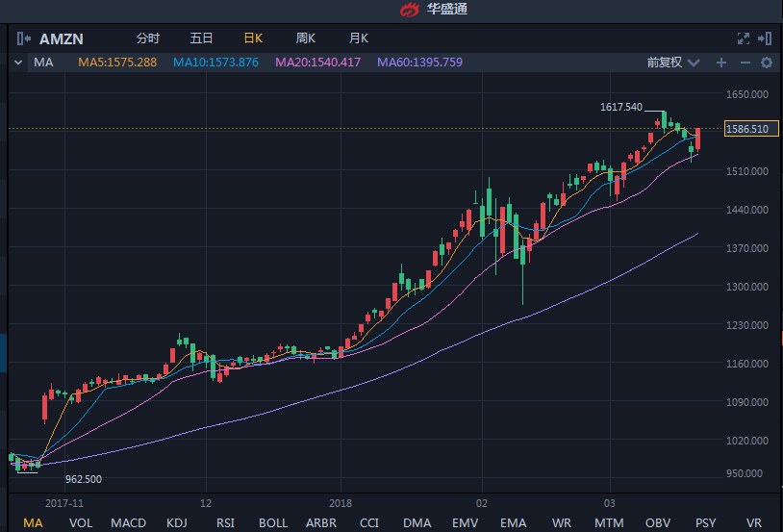Open the 前复权 adjustment dropdown
The width and height of the screenshot is (783, 532).
[669, 63]
